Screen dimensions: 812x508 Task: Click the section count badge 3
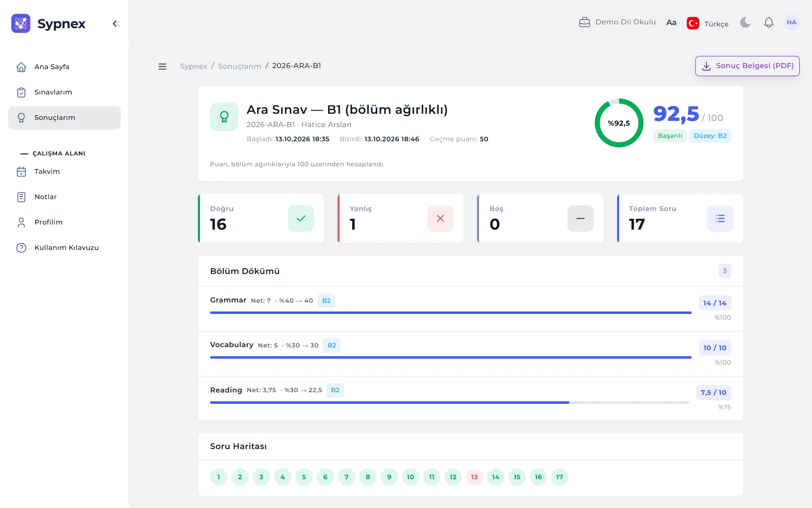coord(725,271)
